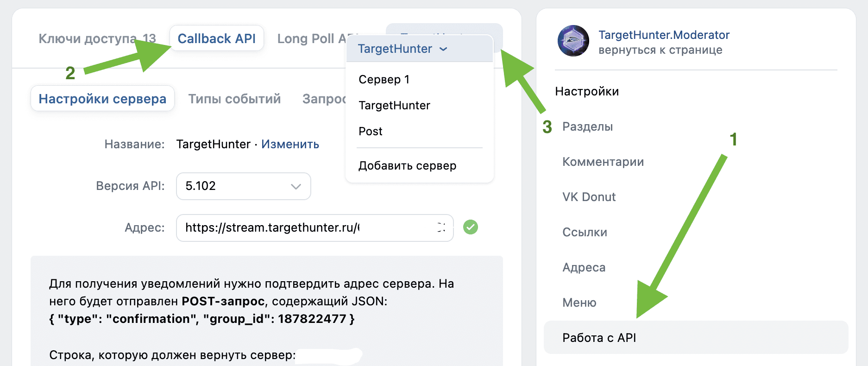Screen dimensions: 868x366
Task: Choose TargetHunter in the server dropdown list
Action: pyautogui.click(x=394, y=106)
